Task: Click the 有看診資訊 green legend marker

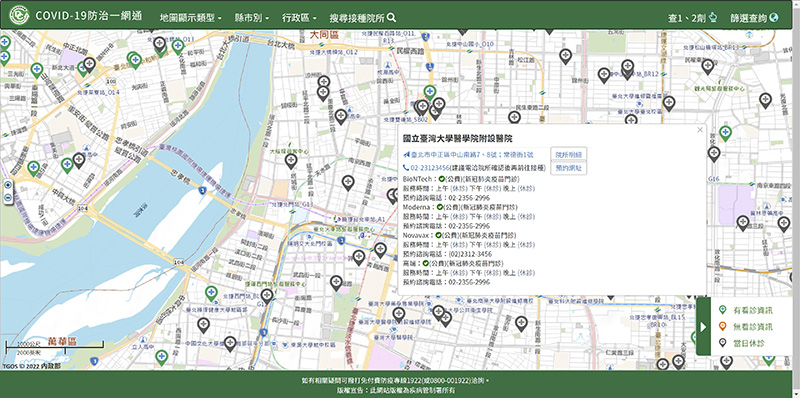Action: click(722, 310)
